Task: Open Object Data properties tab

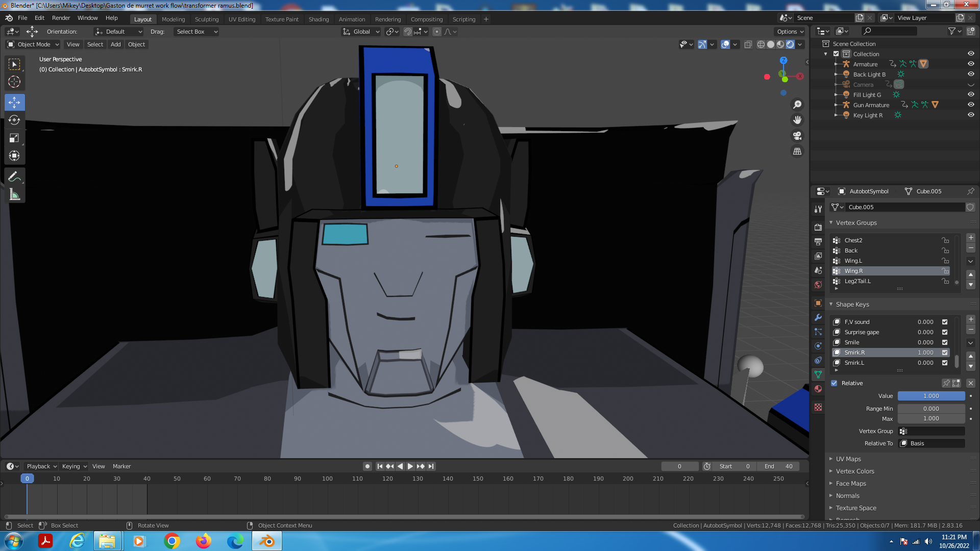Action: point(818,374)
